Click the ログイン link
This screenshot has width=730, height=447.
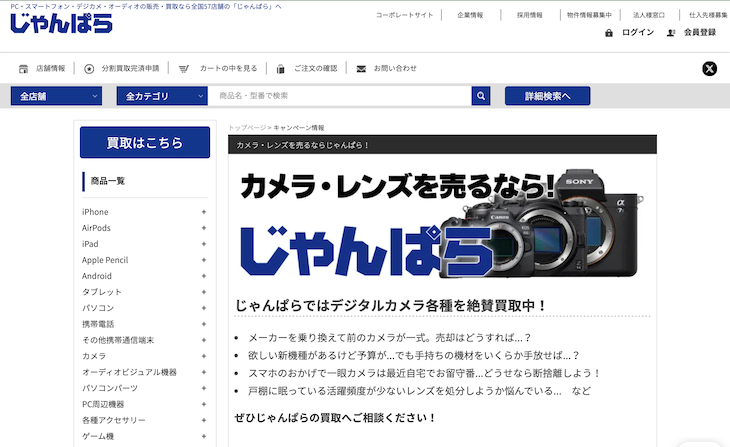638,33
